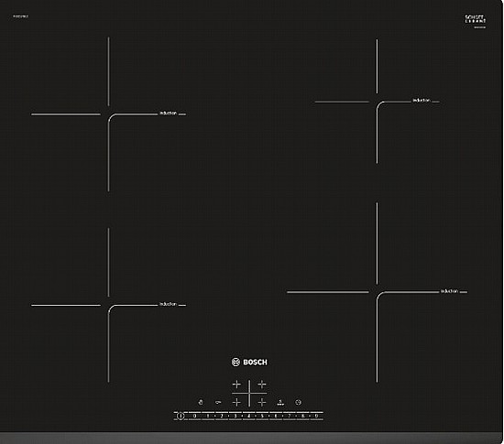This screenshot has height=444, width=504.
Task: Click the Bosch logo above controls
Action: click(x=249, y=363)
